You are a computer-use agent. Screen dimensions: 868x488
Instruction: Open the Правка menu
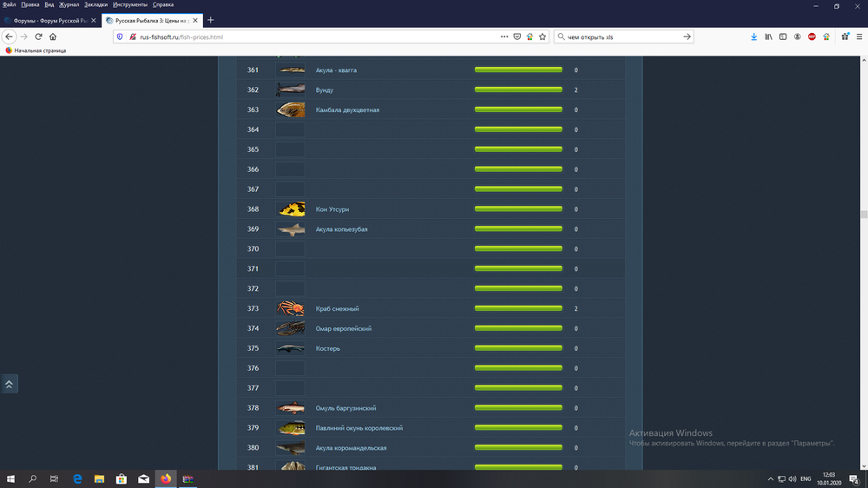[30, 4]
